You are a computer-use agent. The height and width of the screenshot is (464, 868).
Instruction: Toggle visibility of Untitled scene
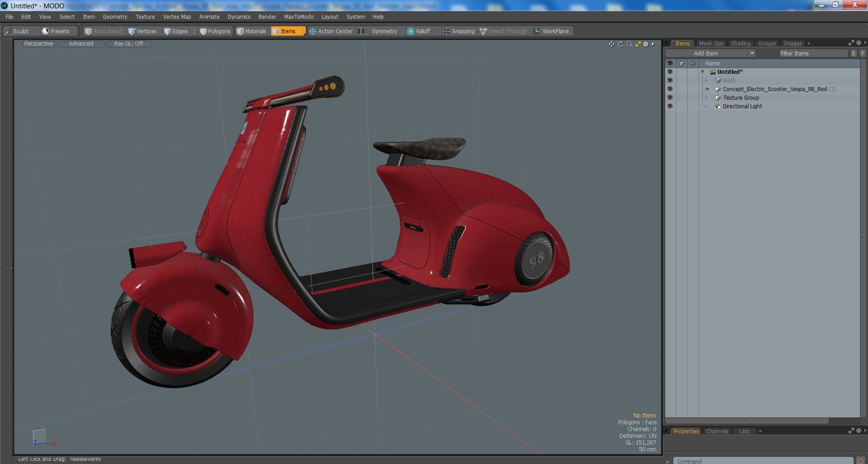(670, 72)
